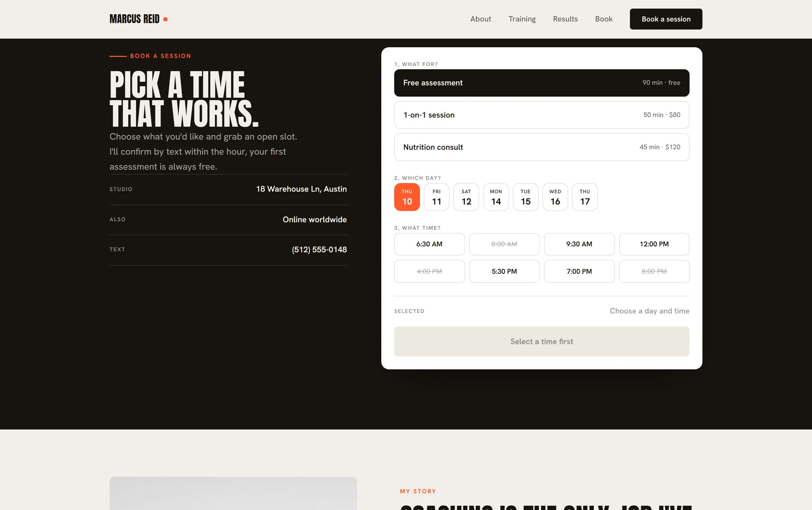Click the Marcus Reid logo
The image size is (812, 510).
tap(139, 19)
